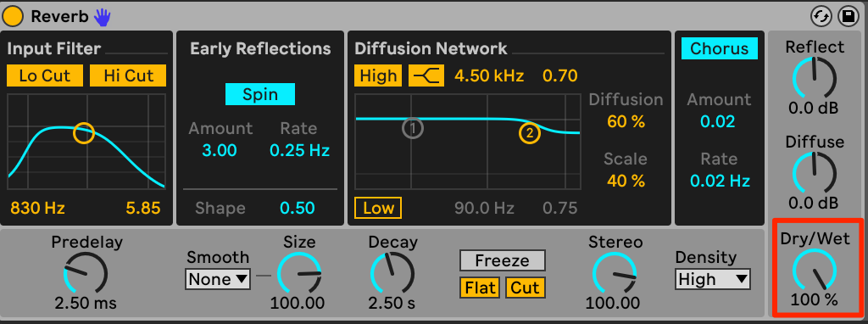Click the Decay knob
This screenshot has height=324, width=868.
(392, 273)
